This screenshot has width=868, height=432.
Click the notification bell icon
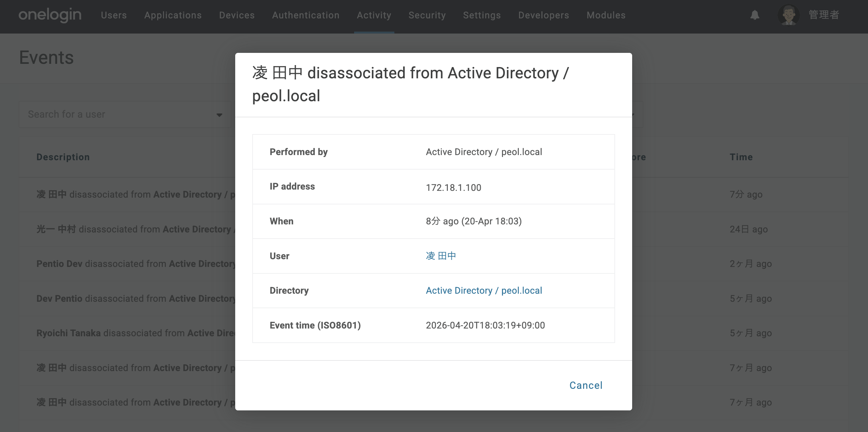[x=755, y=15]
